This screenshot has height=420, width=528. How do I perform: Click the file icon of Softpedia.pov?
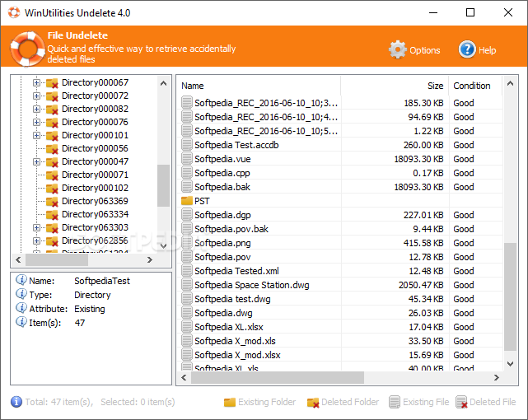click(x=186, y=257)
